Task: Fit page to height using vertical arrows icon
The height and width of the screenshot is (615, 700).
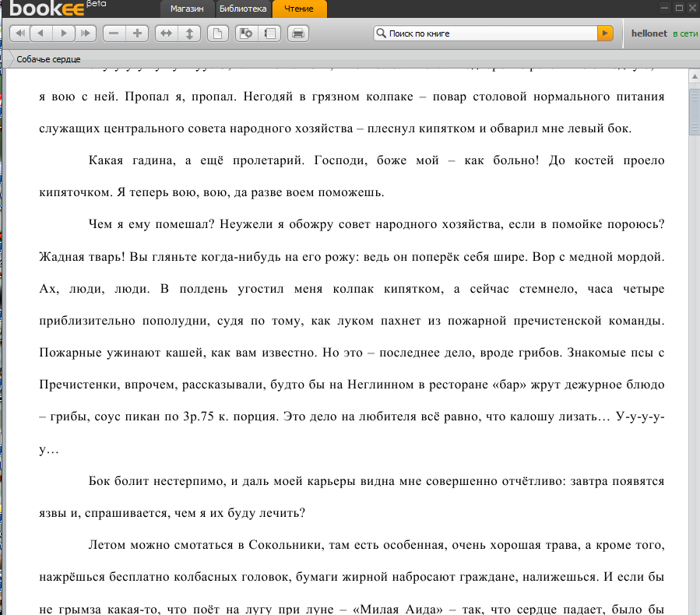Action: (x=189, y=33)
